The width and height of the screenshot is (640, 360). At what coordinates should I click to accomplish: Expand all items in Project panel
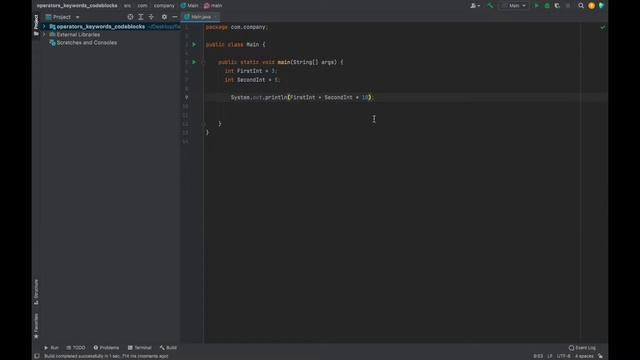point(141,17)
